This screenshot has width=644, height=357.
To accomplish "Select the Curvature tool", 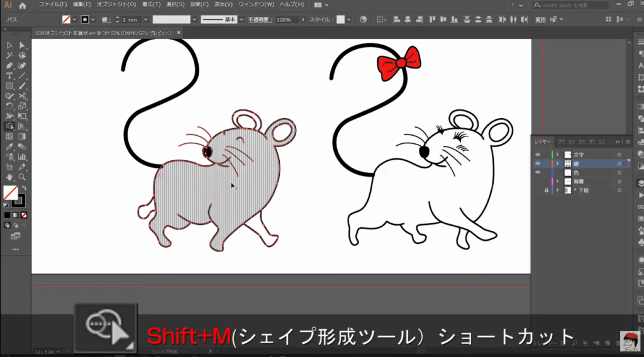I will pos(22,65).
